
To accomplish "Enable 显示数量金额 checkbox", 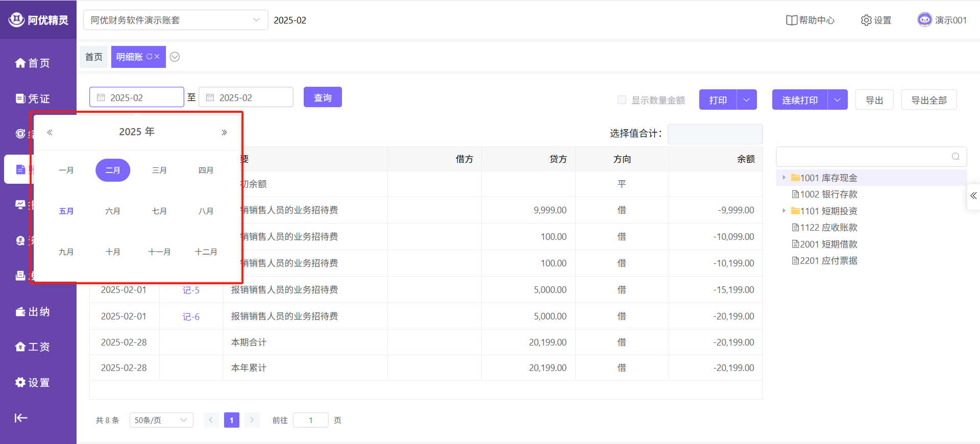I will click(x=622, y=100).
